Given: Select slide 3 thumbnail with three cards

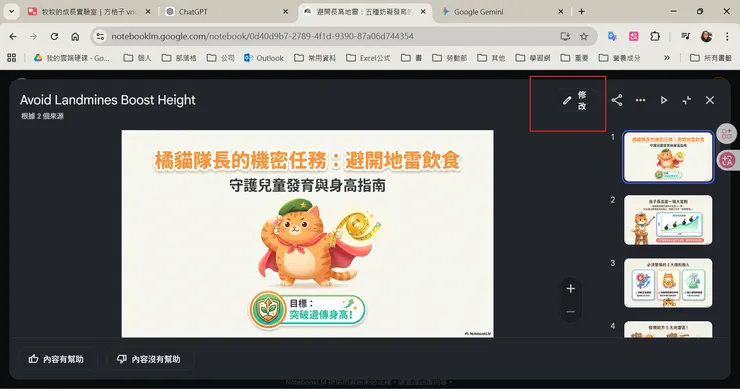Looking at the screenshot, I should click(x=668, y=283).
